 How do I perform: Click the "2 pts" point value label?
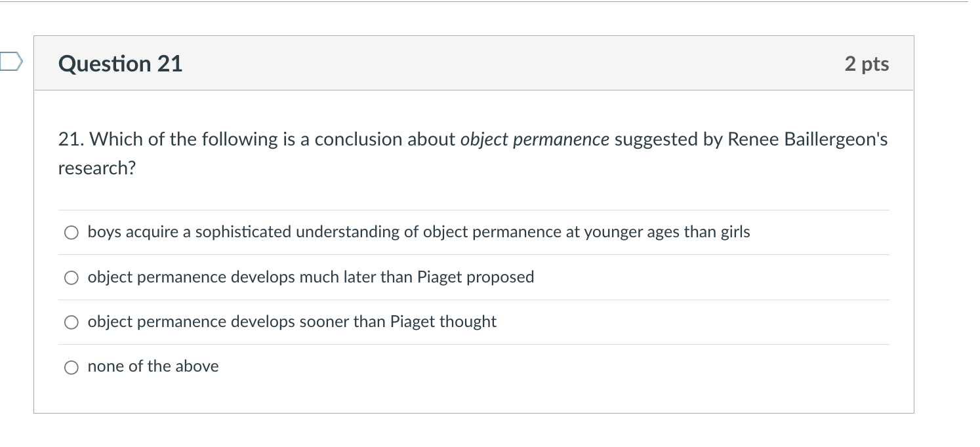867,64
